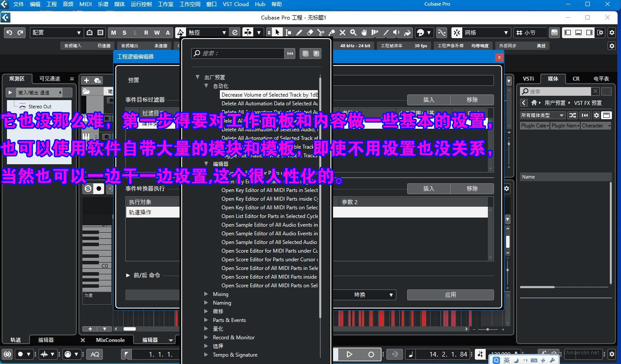Open status line setup gear icon
This screenshot has width=621, height=364.
coord(611,45)
